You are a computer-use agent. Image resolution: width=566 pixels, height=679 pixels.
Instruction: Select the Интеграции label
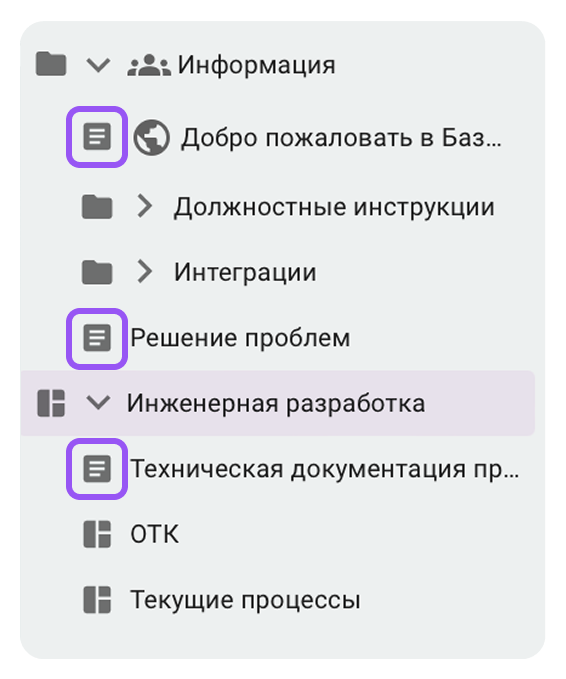click(245, 273)
